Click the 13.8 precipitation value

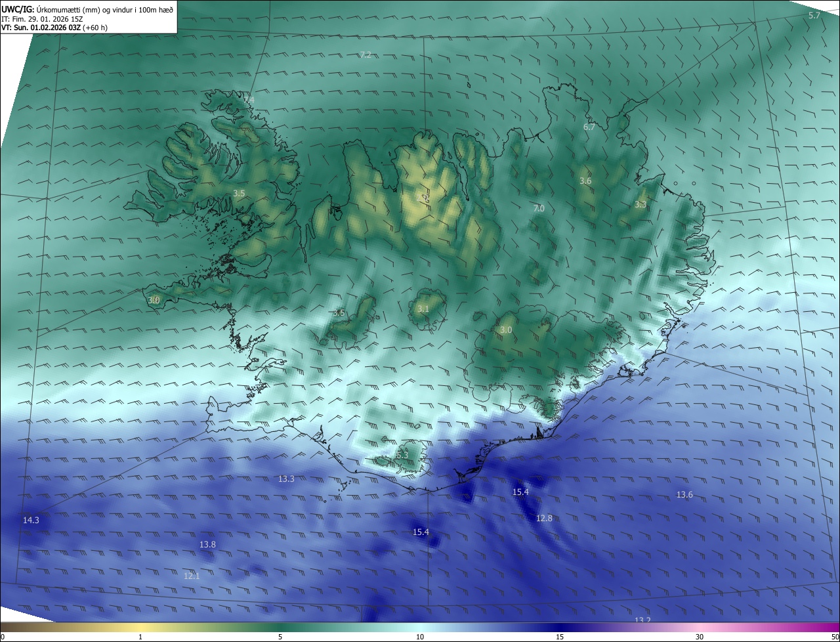(207, 544)
